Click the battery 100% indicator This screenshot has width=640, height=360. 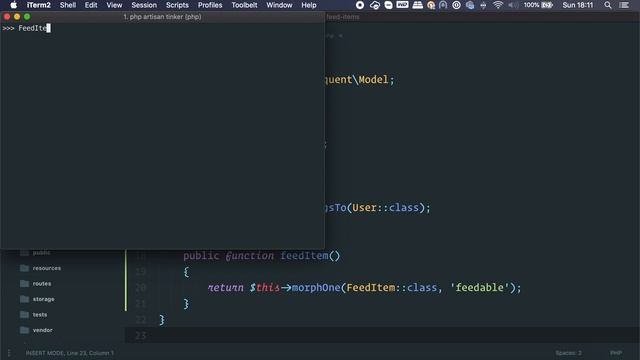tap(538, 5)
